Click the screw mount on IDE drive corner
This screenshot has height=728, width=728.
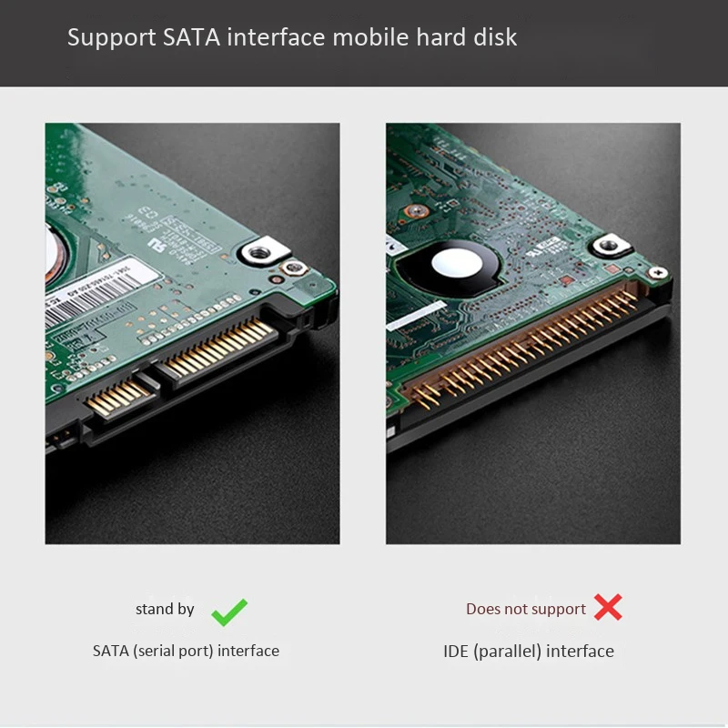coord(611,245)
